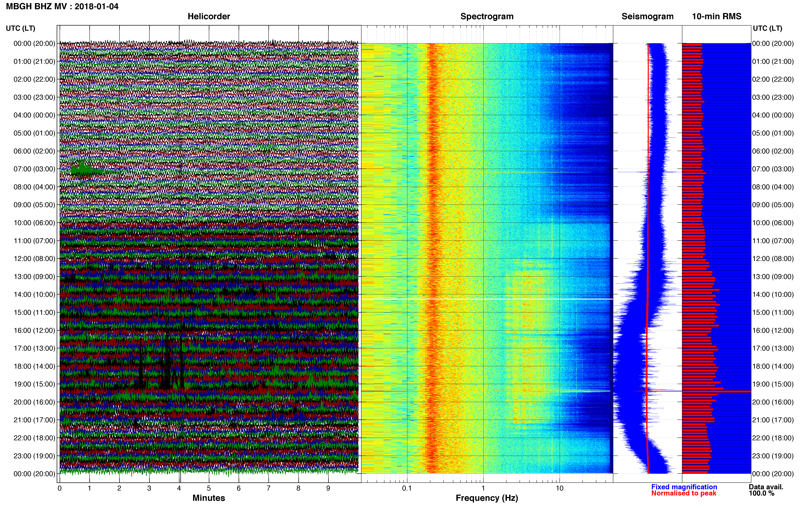
Task: Click the 'Frequency (Hz)' axis title
Action: coord(487,498)
